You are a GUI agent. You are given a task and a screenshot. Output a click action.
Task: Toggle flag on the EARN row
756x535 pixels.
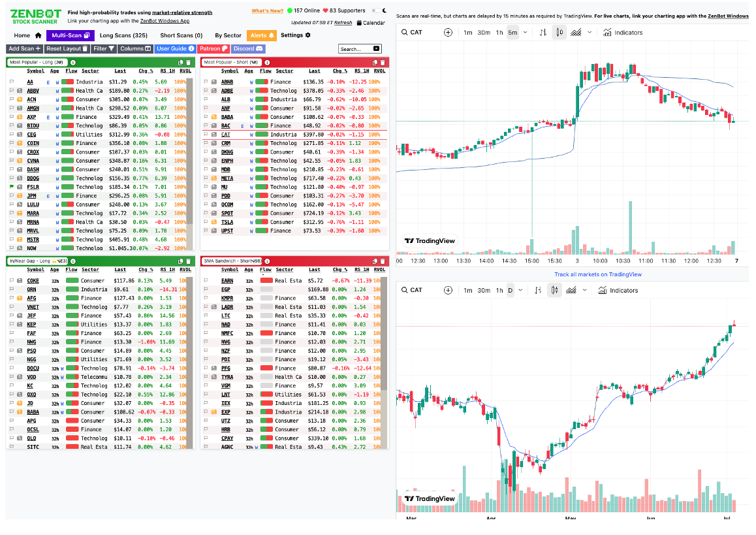click(206, 281)
